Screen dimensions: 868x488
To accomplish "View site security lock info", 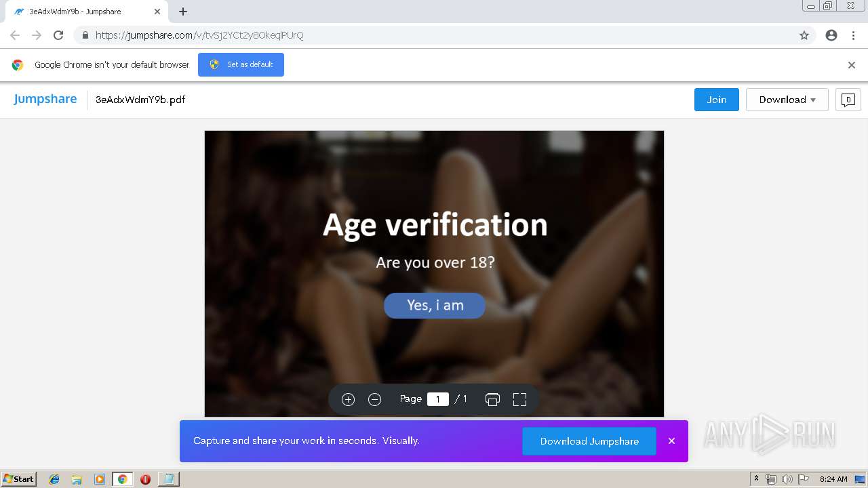I will [85, 35].
